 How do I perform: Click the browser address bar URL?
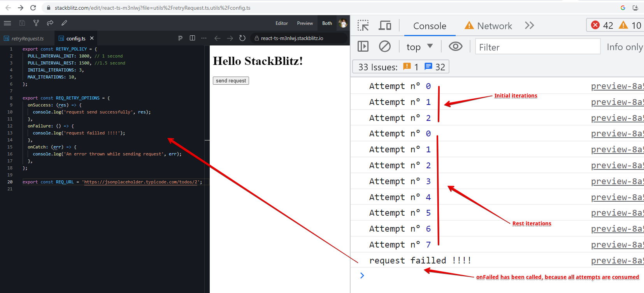click(x=153, y=8)
